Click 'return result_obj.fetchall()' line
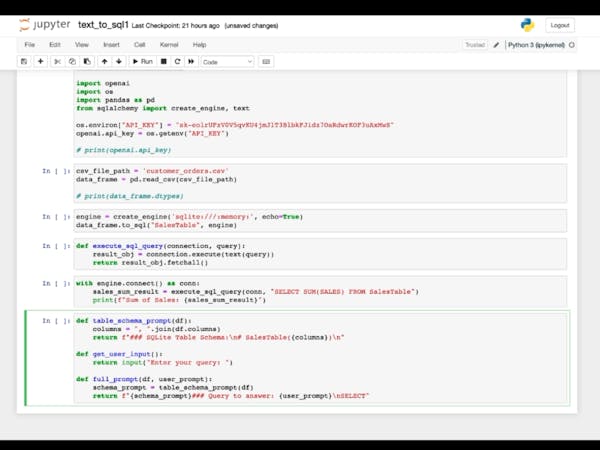Screen dimensions: 600x450 click(150, 262)
